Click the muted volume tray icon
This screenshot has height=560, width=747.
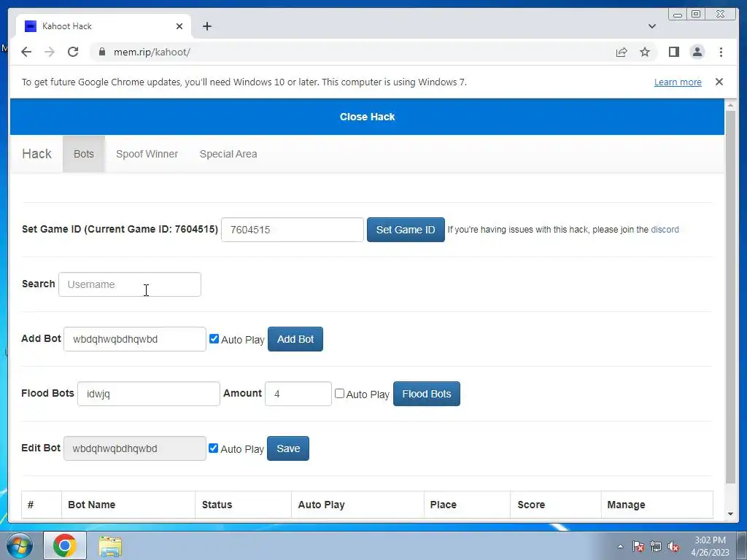point(673,546)
